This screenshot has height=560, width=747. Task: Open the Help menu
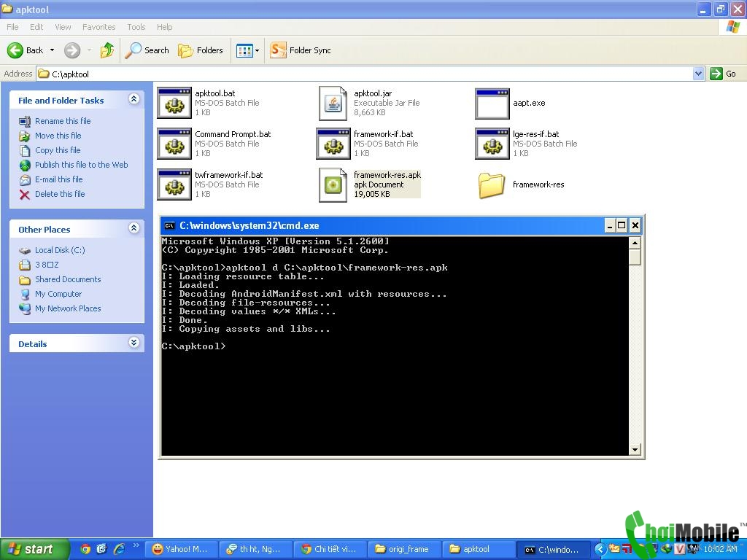click(164, 27)
